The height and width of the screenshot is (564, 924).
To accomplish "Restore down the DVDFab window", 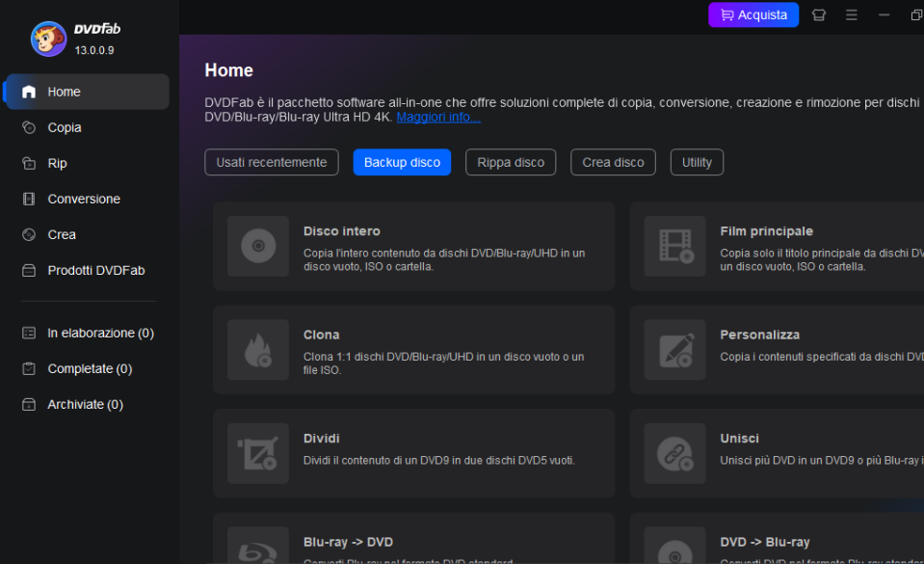I will click(x=916, y=14).
